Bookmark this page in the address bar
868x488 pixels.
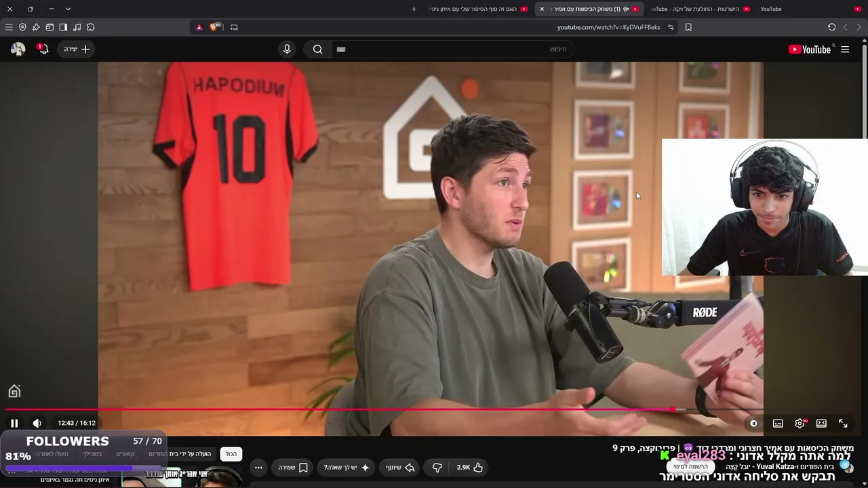click(688, 27)
